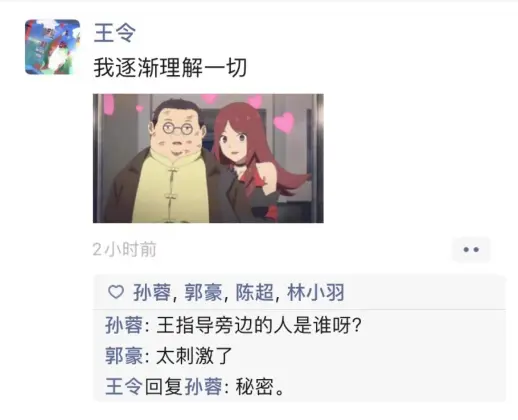Tap the post text 我逐渐理解一切
The image size is (518, 420).
[x=170, y=68]
